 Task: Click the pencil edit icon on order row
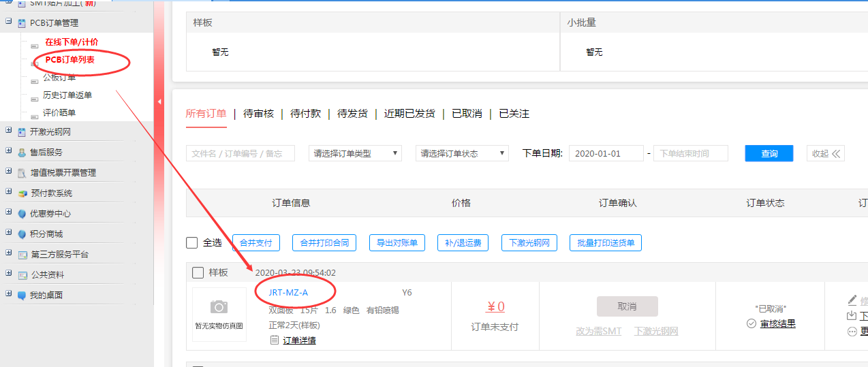point(852,300)
